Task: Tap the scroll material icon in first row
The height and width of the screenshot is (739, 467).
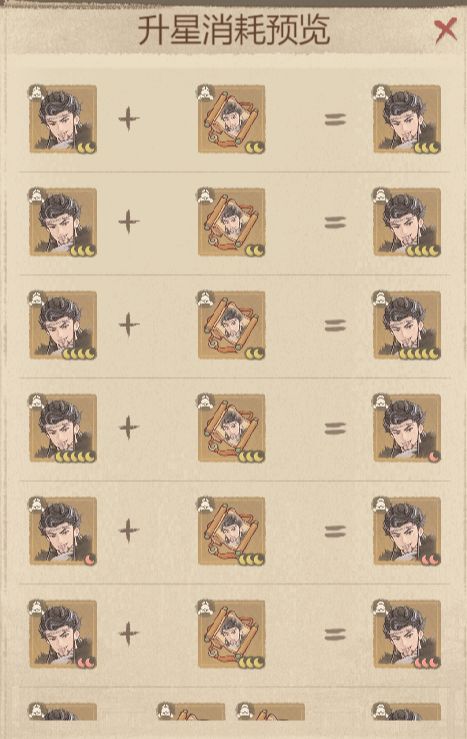Action: (231, 119)
